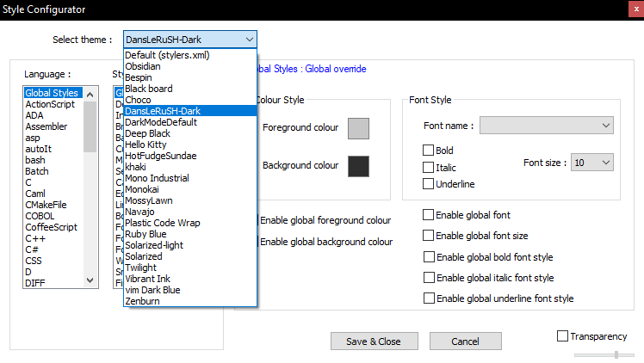Open the background colour swatch
Screen dimensions: 644x363
pos(358,166)
